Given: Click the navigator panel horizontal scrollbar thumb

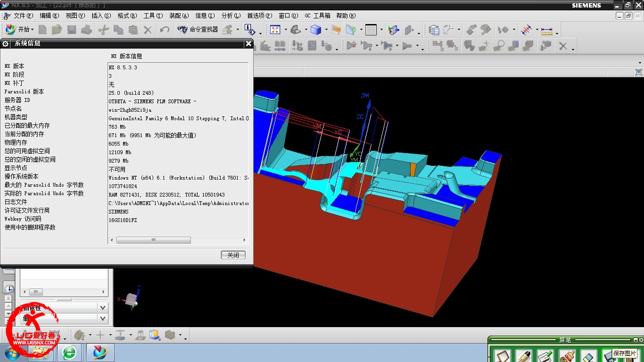Looking at the screenshot, I should click(x=36, y=292).
